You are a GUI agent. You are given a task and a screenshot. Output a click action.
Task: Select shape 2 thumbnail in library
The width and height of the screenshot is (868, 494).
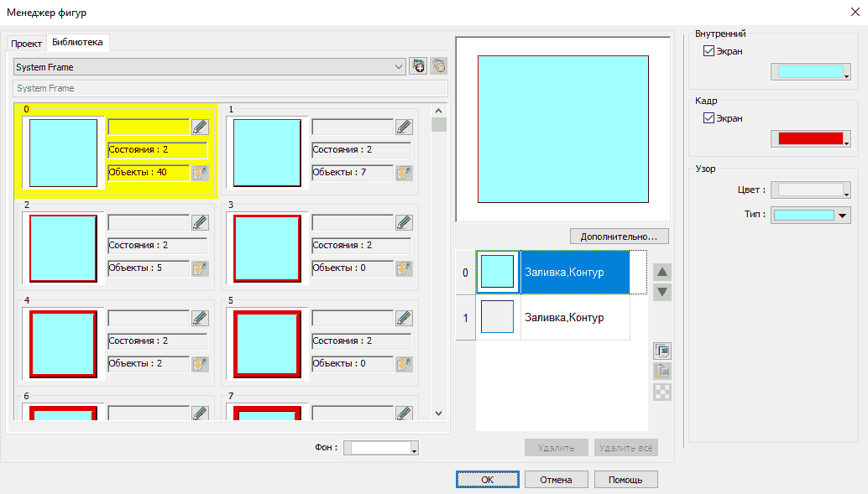pyautogui.click(x=63, y=249)
